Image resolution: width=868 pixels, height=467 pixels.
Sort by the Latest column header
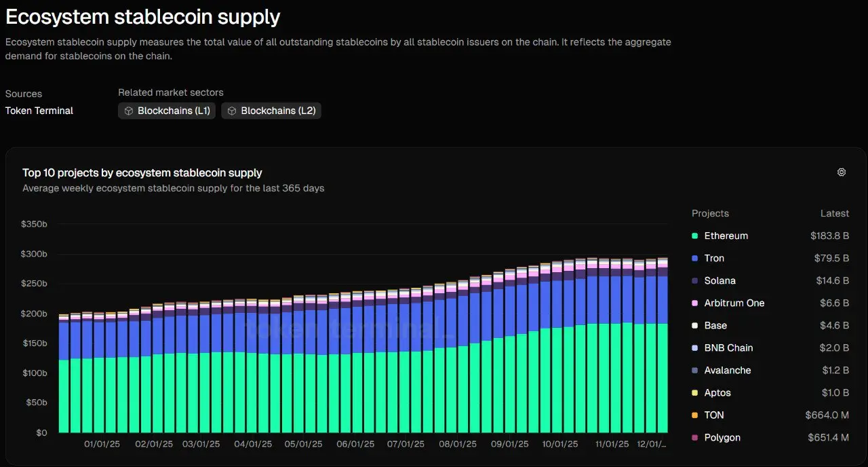[835, 213]
